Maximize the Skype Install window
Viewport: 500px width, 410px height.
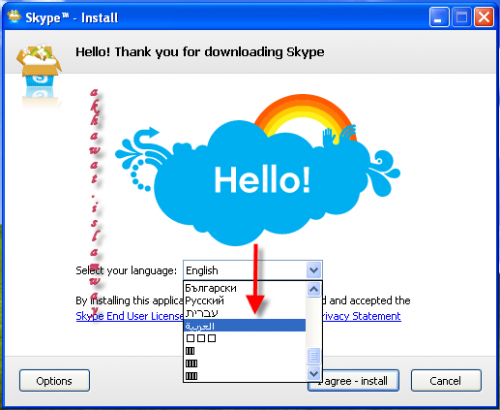click(461, 17)
